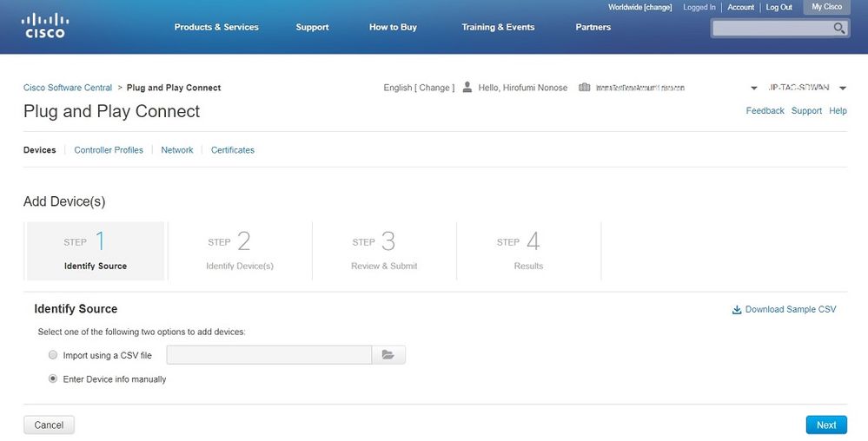868x441 pixels.
Task: Click the CSV file path field
Action: click(269, 355)
